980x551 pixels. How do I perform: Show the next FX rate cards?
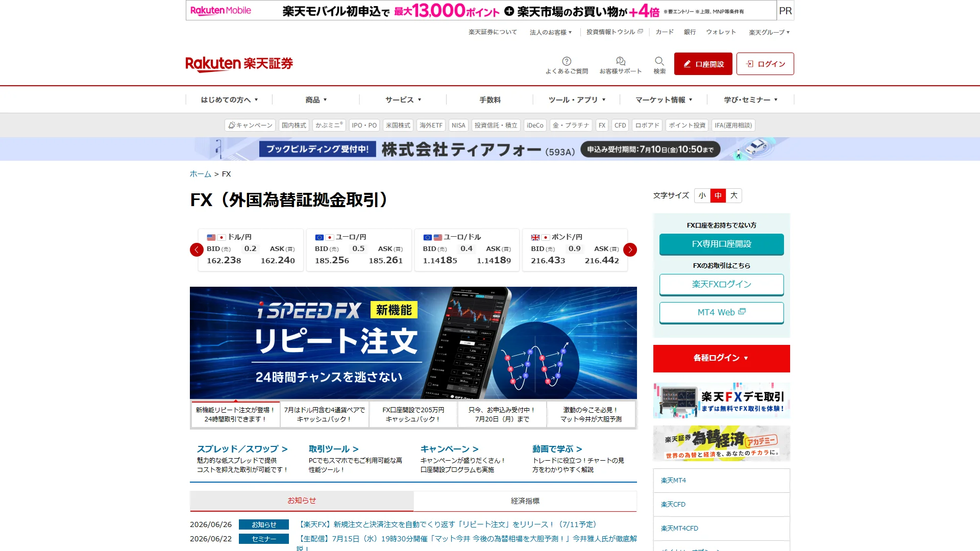tap(630, 249)
